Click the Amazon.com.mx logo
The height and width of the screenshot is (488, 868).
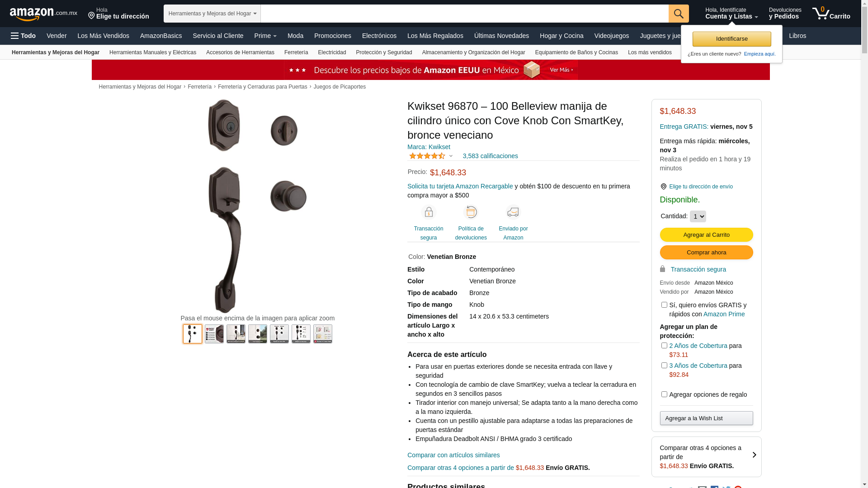point(43,14)
